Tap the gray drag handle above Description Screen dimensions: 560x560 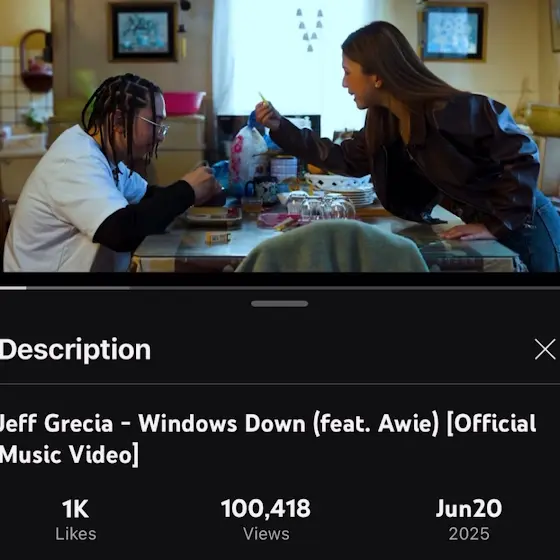(x=279, y=304)
